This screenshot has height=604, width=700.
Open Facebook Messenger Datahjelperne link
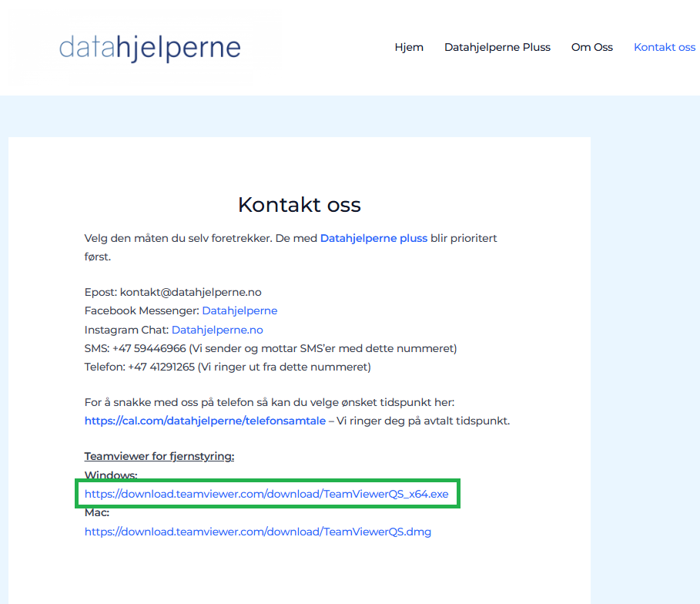[239, 310]
